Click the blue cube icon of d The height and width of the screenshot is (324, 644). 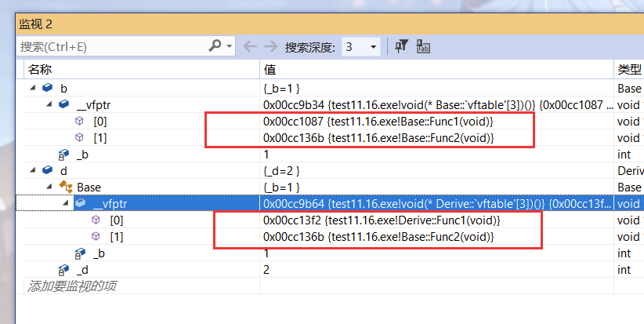click(x=48, y=169)
